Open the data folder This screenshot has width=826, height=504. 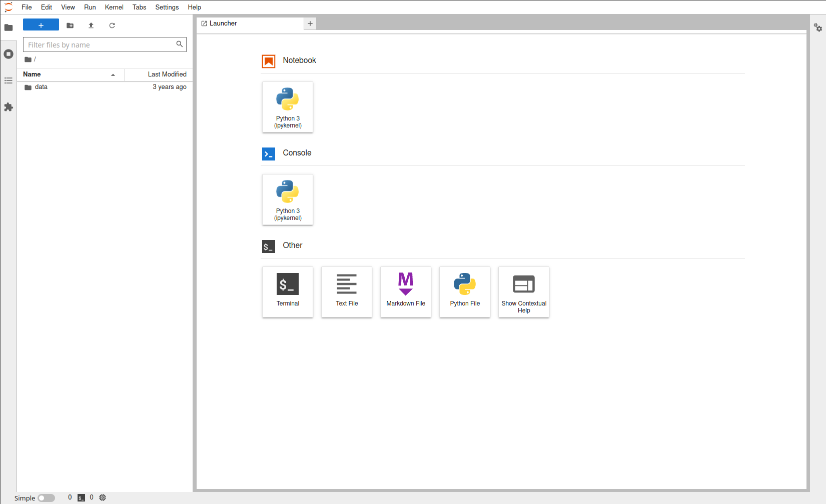pyautogui.click(x=41, y=87)
